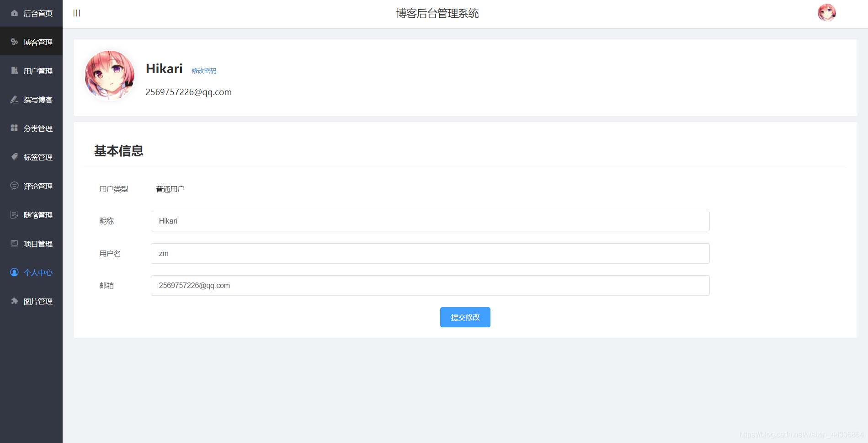The width and height of the screenshot is (868, 443).
Task: Click the 邮箱 field label
Action: tap(107, 285)
